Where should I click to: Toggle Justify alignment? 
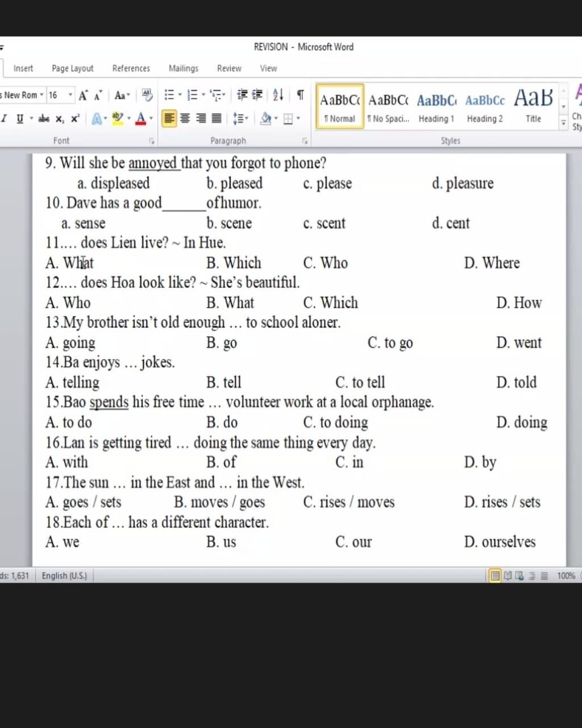click(217, 118)
